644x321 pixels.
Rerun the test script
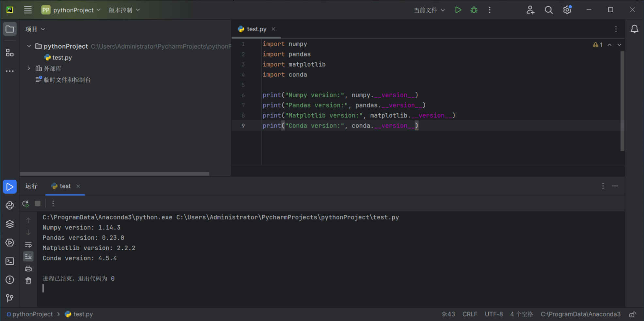[x=26, y=204]
